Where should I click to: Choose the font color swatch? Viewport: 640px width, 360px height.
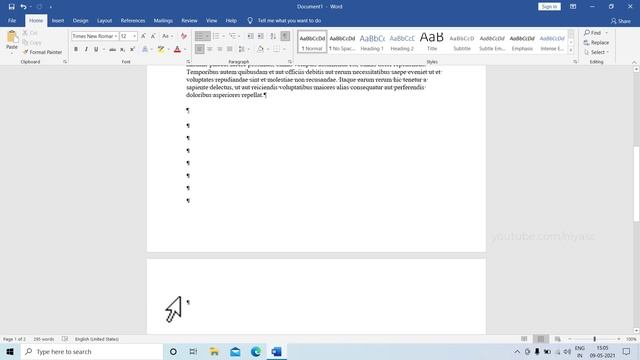coord(177,49)
